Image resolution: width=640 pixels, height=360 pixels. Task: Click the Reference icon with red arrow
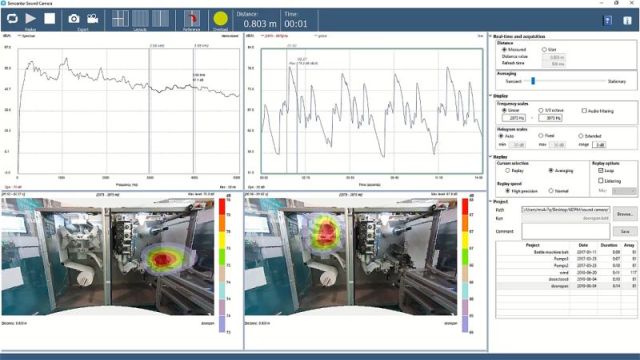191,19
